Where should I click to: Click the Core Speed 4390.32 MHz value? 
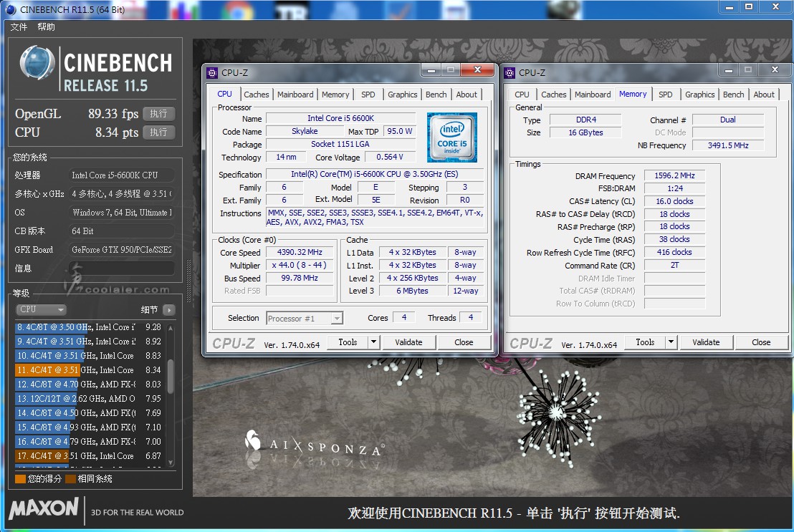(x=300, y=252)
